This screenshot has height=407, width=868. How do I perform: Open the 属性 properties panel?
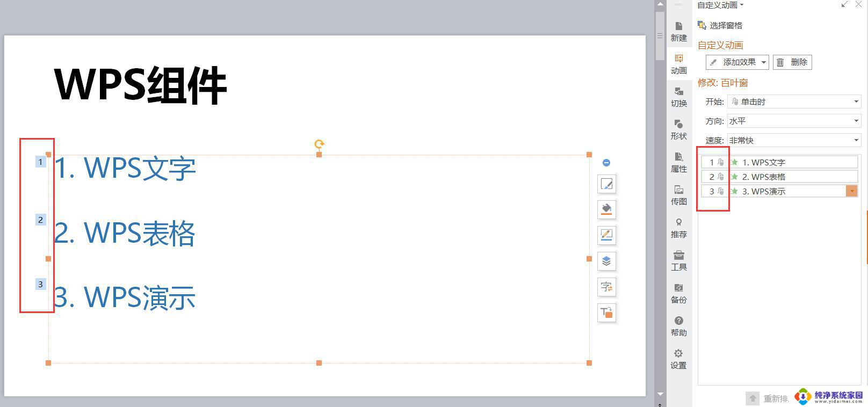(678, 162)
